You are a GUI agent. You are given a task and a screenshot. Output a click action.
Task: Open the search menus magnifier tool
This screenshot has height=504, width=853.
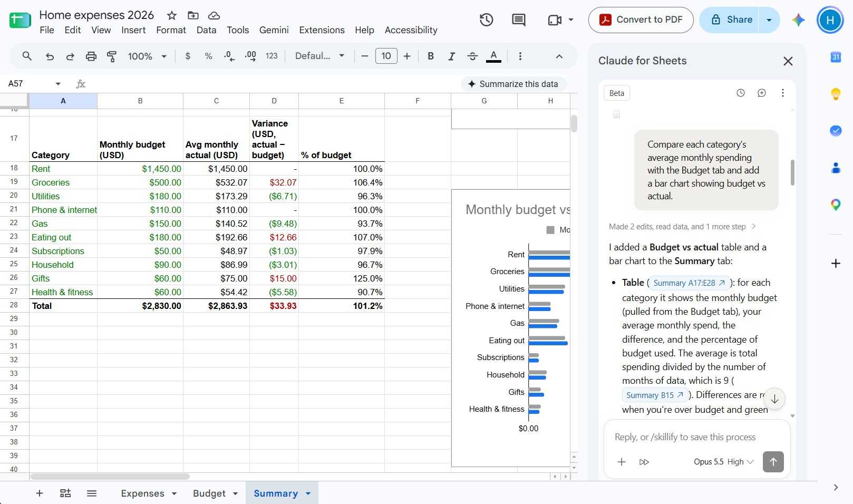(x=27, y=56)
